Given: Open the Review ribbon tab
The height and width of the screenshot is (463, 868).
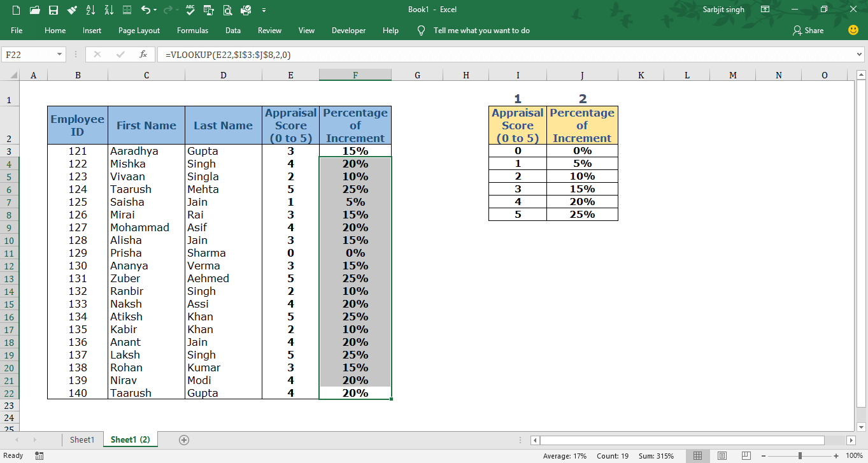Looking at the screenshot, I should coord(269,31).
